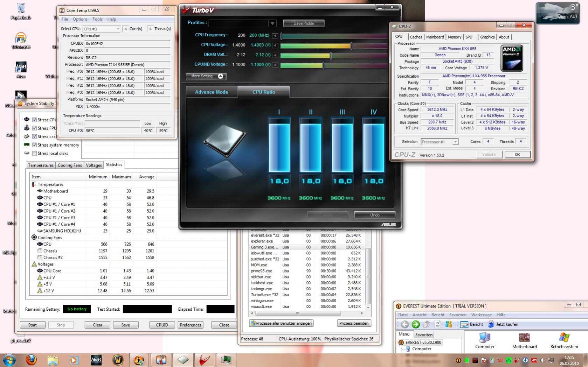588x367 pixels.
Task: Select prime95.exe row in Task Manager
Action: pos(307,271)
